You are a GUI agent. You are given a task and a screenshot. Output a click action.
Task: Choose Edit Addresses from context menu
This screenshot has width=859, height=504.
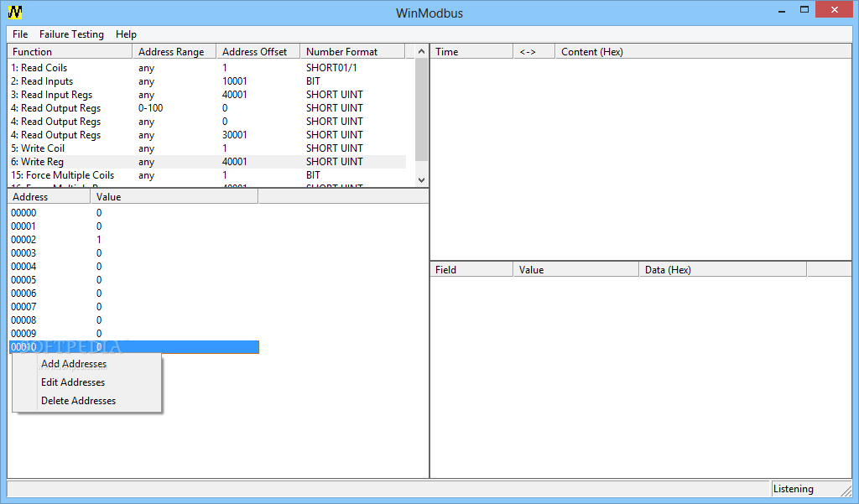73,382
